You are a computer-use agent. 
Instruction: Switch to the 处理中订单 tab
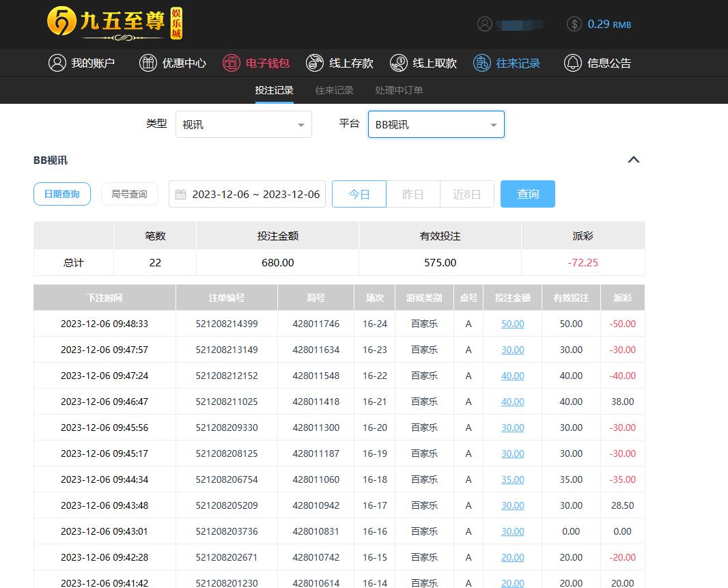399,90
